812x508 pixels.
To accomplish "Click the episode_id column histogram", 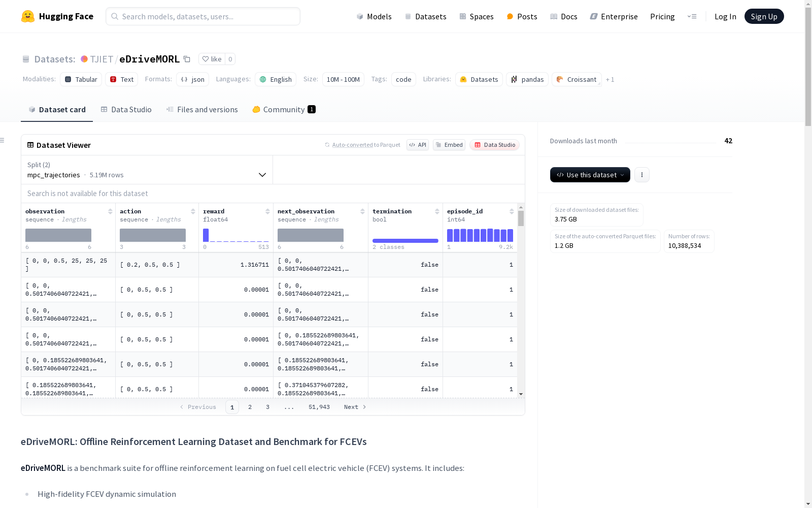I will tap(480, 235).
